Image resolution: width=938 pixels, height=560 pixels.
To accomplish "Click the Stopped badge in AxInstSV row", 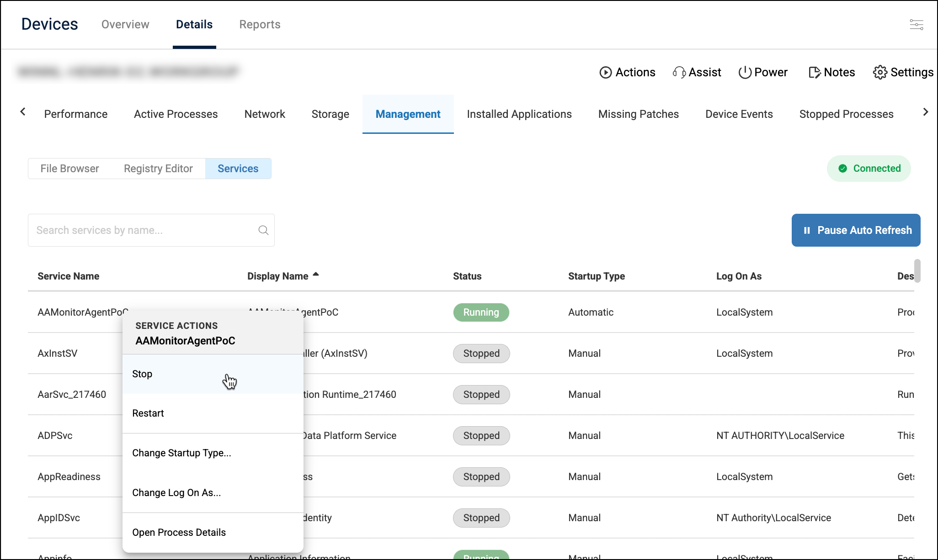I will tap(481, 354).
